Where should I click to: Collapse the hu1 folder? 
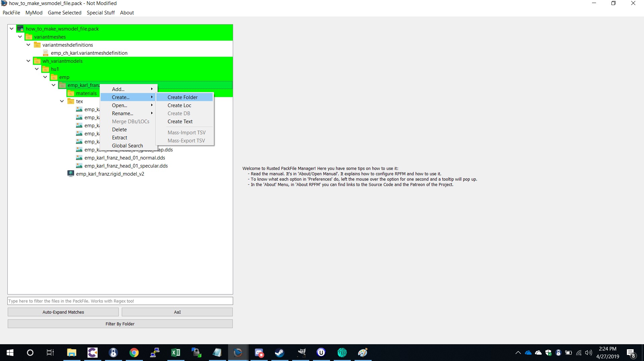pyautogui.click(x=37, y=69)
